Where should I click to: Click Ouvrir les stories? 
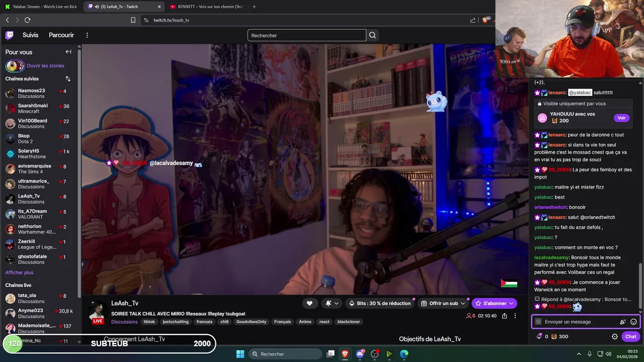click(x=45, y=66)
